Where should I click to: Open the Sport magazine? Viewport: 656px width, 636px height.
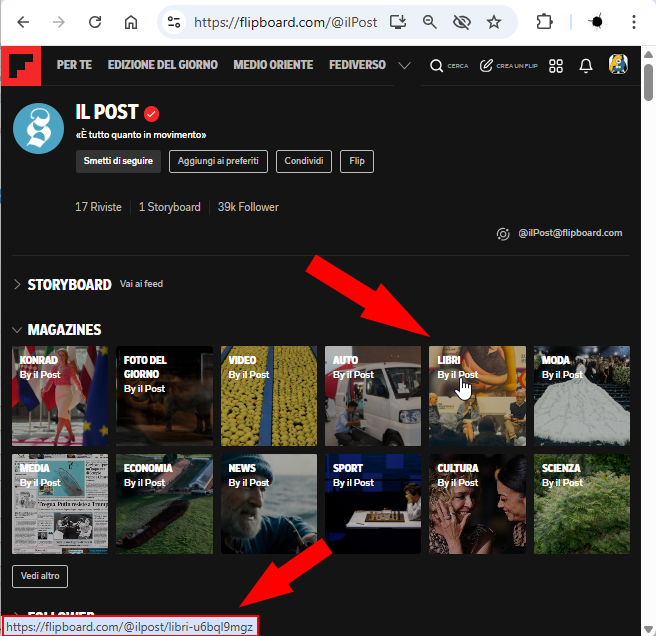tap(373, 504)
